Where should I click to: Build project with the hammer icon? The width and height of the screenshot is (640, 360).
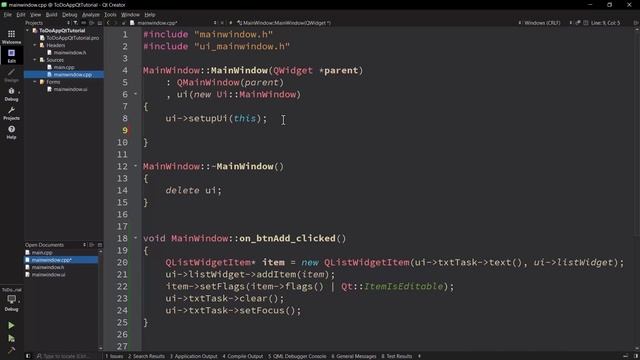[11, 350]
